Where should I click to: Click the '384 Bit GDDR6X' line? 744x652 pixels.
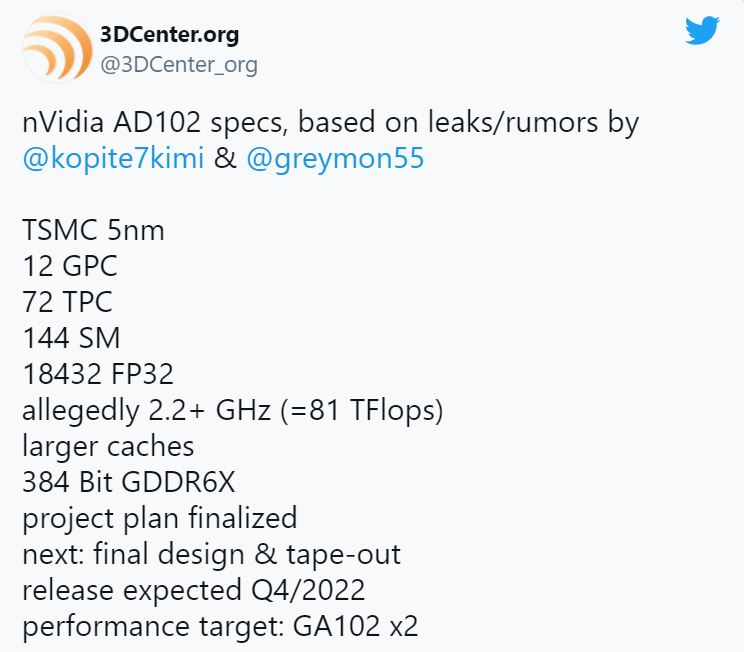click(129, 482)
